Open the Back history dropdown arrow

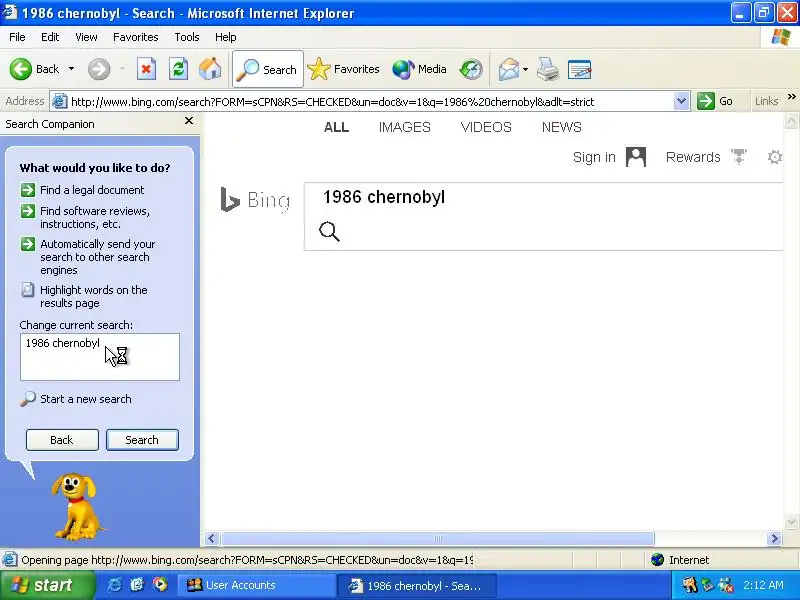(x=71, y=69)
